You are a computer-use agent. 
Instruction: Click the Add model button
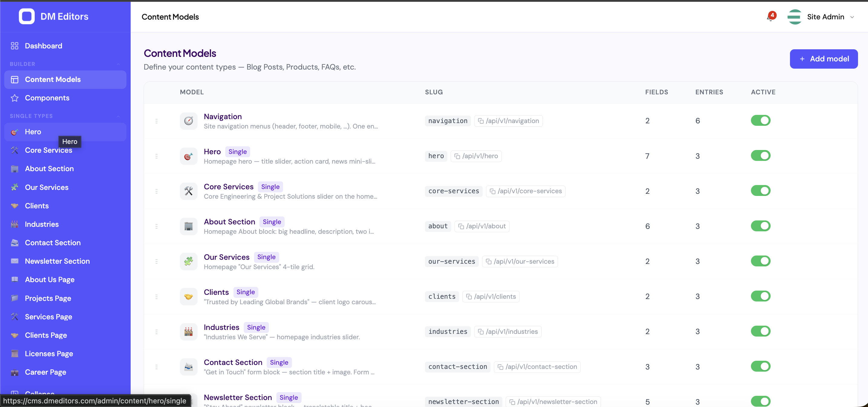point(824,59)
